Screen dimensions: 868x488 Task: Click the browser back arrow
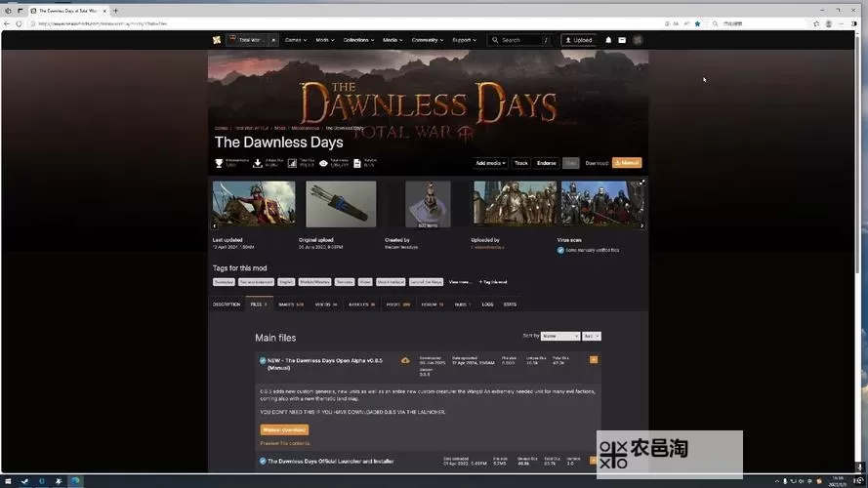point(7,23)
